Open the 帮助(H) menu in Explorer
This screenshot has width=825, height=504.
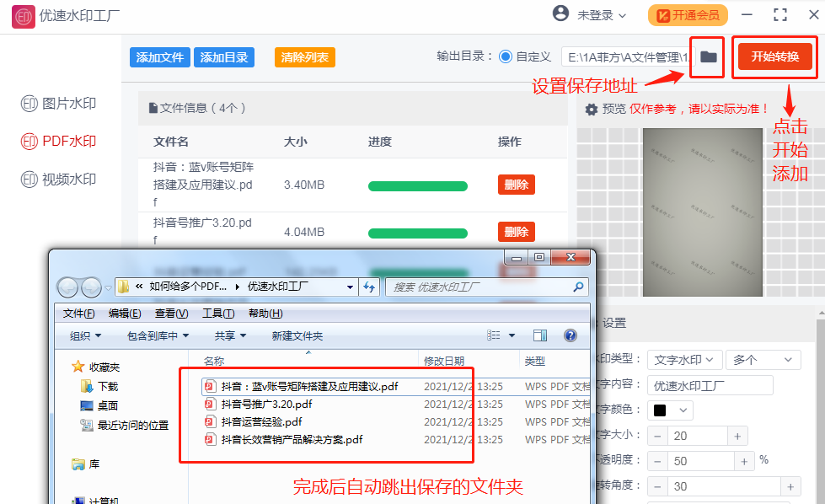265,314
